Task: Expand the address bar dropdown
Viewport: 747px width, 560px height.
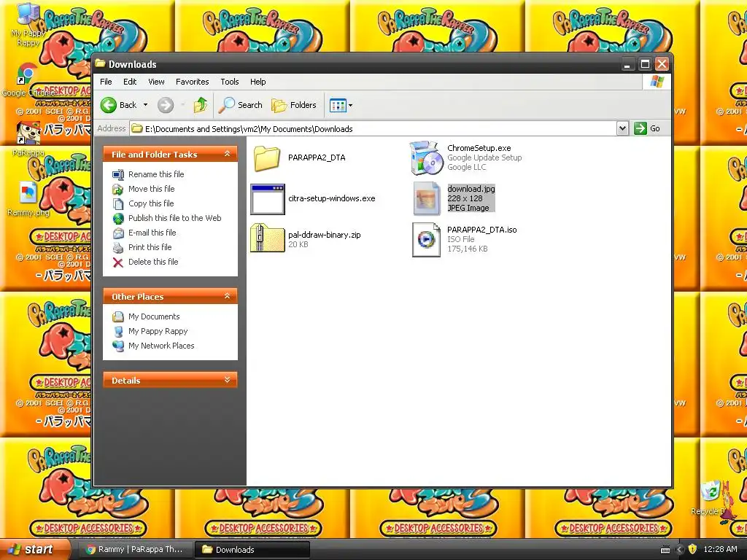Action: [622, 128]
